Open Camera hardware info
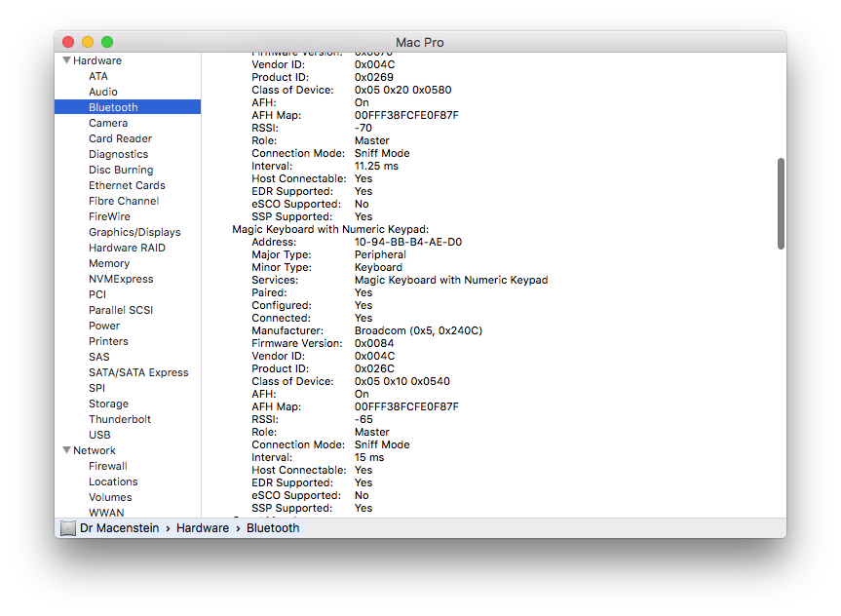The height and width of the screenshot is (616, 841). tap(108, 123)
